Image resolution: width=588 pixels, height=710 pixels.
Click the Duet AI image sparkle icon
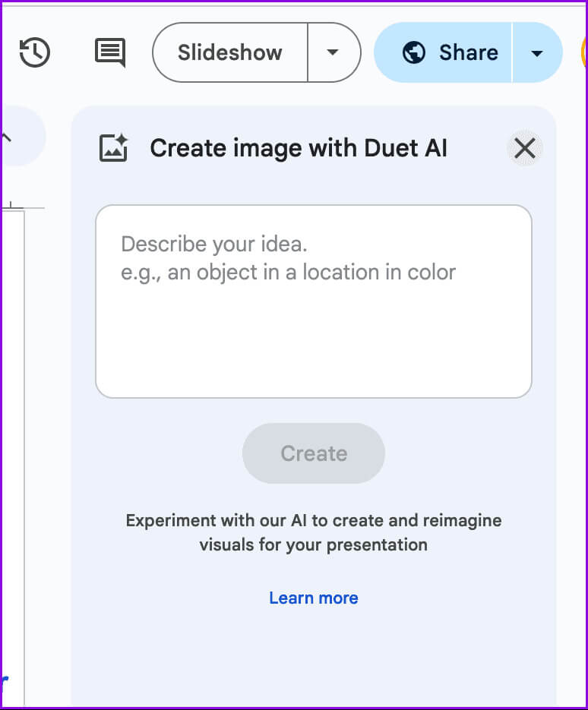click(x=114, y=147)
